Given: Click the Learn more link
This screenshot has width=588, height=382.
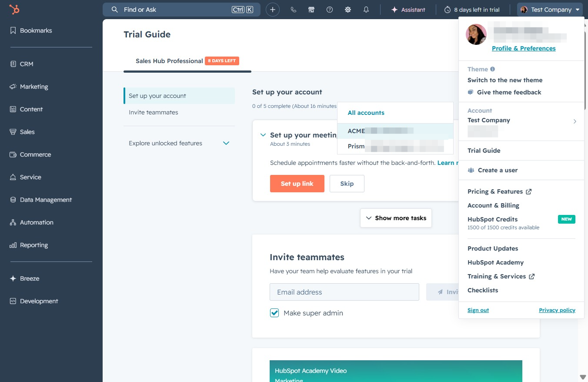Looking at the screenshot, I should [x=448, y=163].
